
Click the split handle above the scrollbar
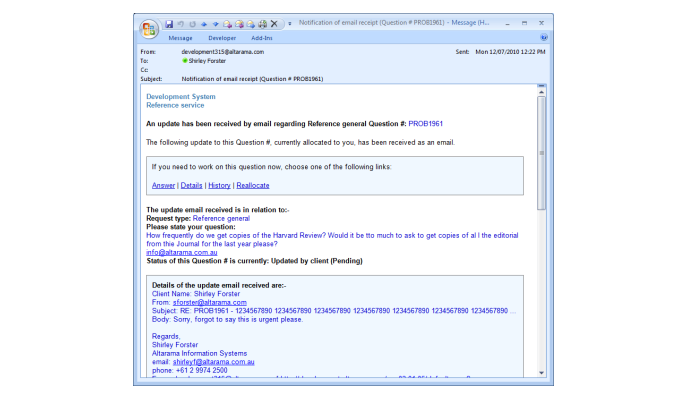541,86
